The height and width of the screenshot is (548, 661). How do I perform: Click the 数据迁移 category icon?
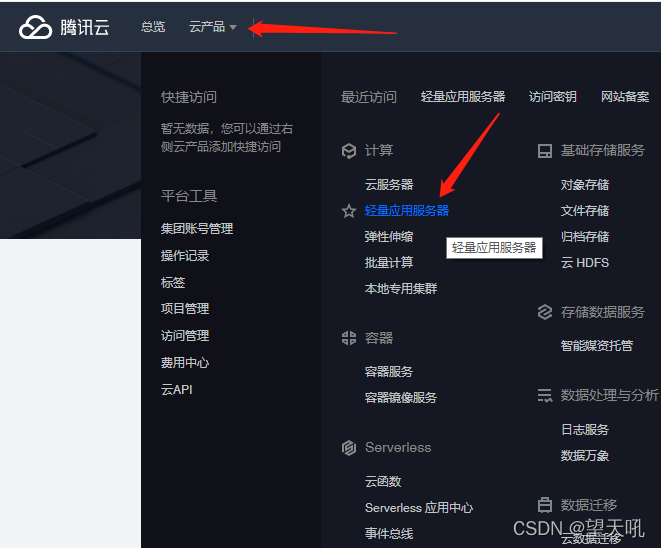[x=545, y=505]
